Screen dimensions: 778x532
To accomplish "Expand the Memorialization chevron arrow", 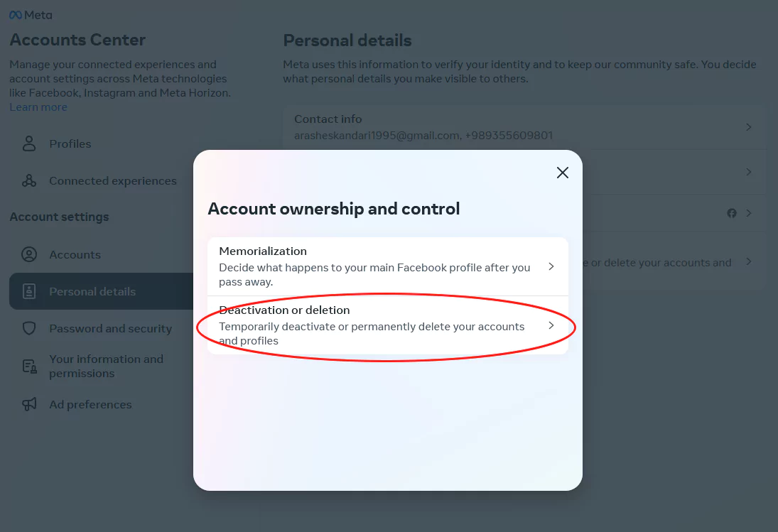I will pos(551,266).
